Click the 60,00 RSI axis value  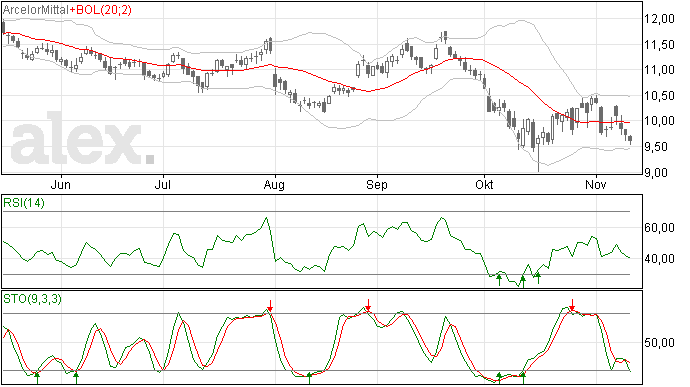(659, 228)
